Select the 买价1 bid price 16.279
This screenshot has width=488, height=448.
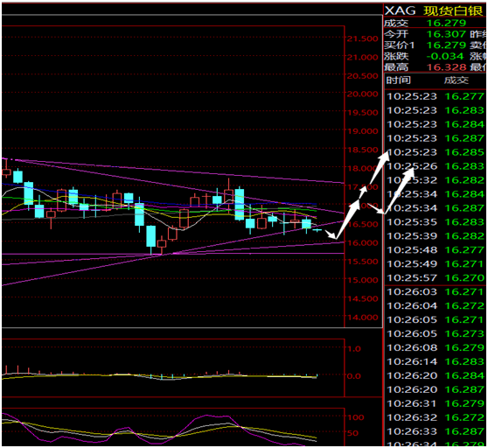tap(446, 45)
